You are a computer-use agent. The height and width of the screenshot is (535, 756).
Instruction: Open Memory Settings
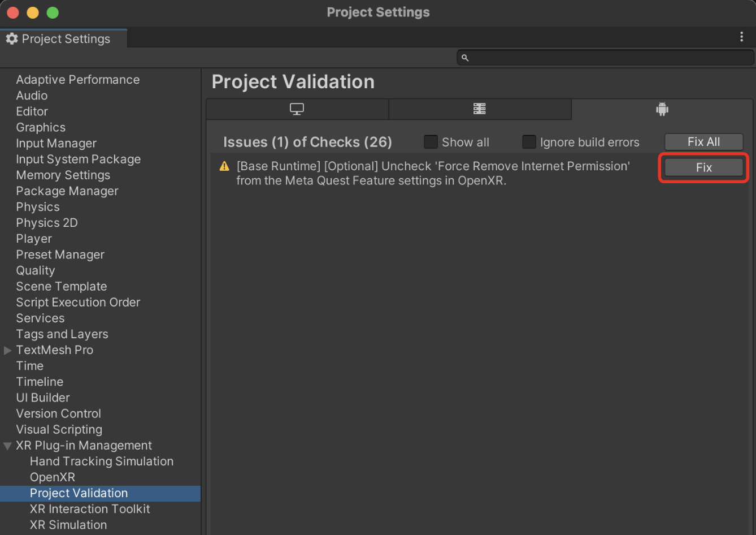tap(63, 175)
